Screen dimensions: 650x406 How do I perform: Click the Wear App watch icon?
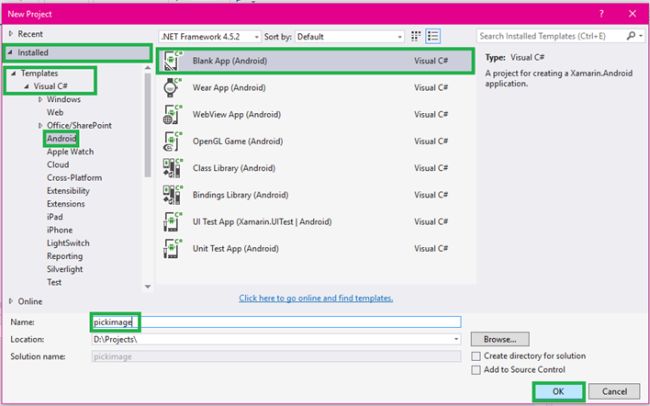(173, 88)
